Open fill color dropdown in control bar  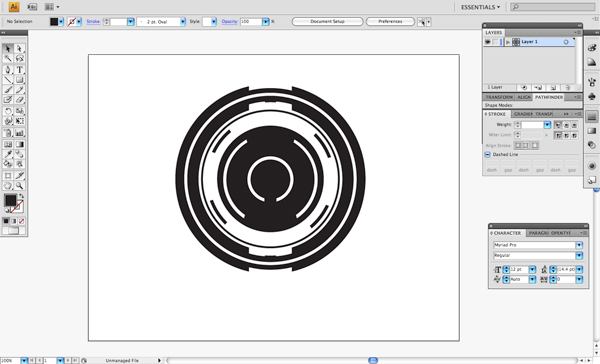point(61,22)
